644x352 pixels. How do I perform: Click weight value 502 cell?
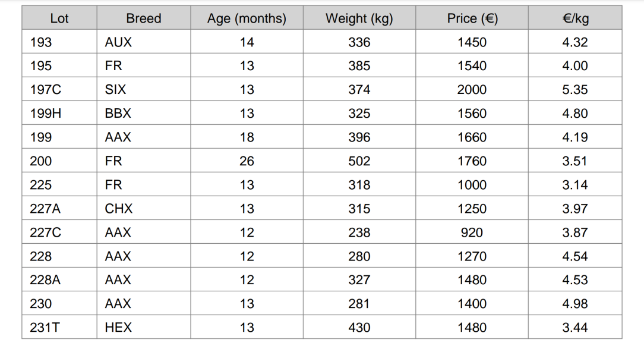[359, 161]
